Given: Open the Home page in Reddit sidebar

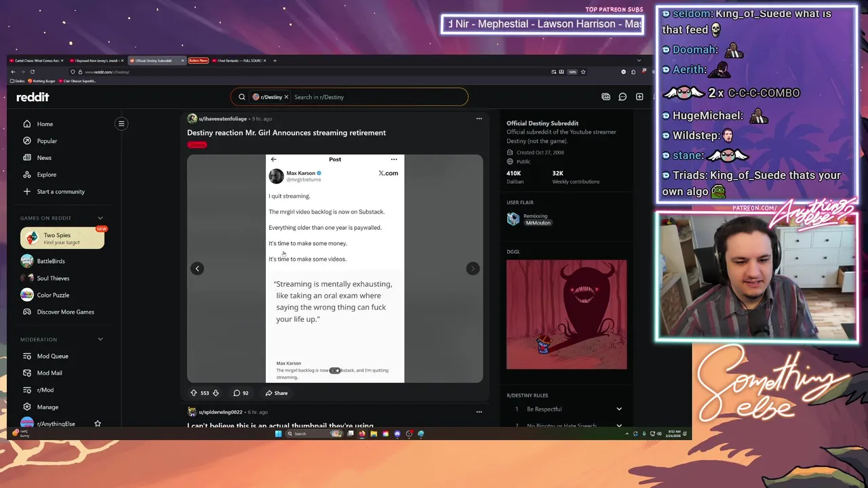Looking at the screenshot, I should 45,124.
